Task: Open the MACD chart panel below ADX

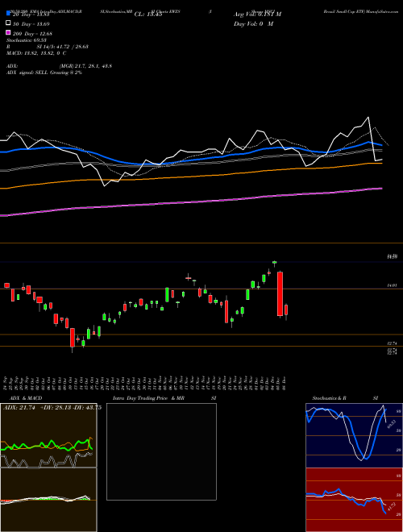Action: 48,500
